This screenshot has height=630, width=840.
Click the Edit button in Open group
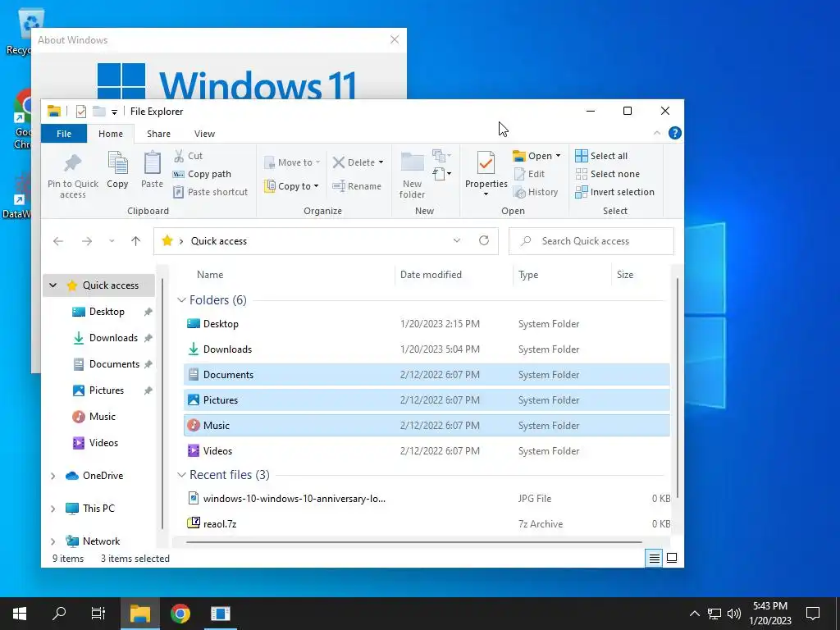point(529,174)
